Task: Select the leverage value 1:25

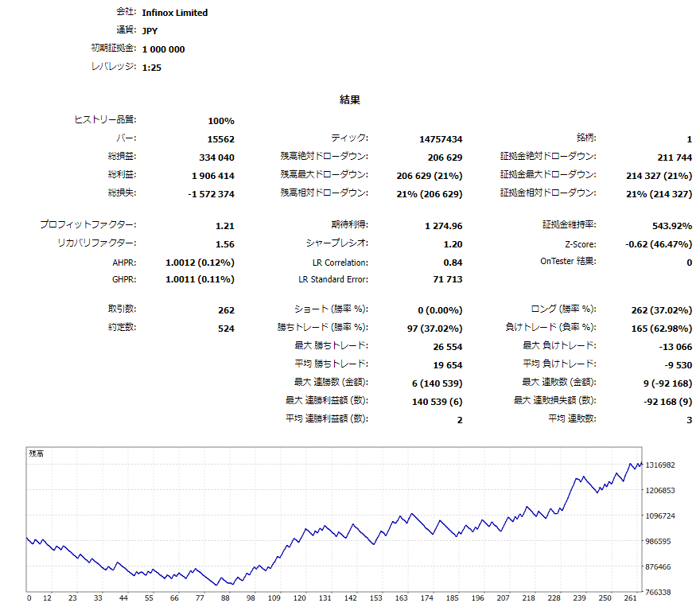Action: [x=152, y=68]
